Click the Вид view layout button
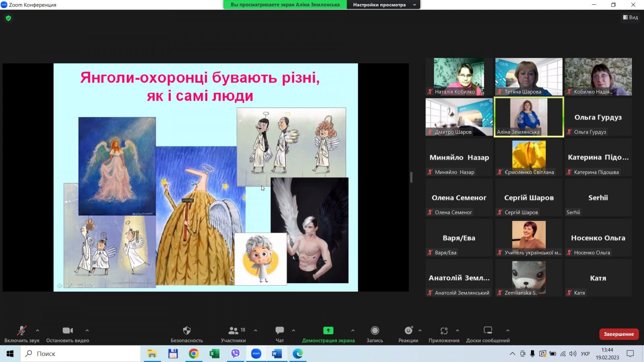Image resolution: width=644 pixels, height=362 pixels. pos(630,17)
